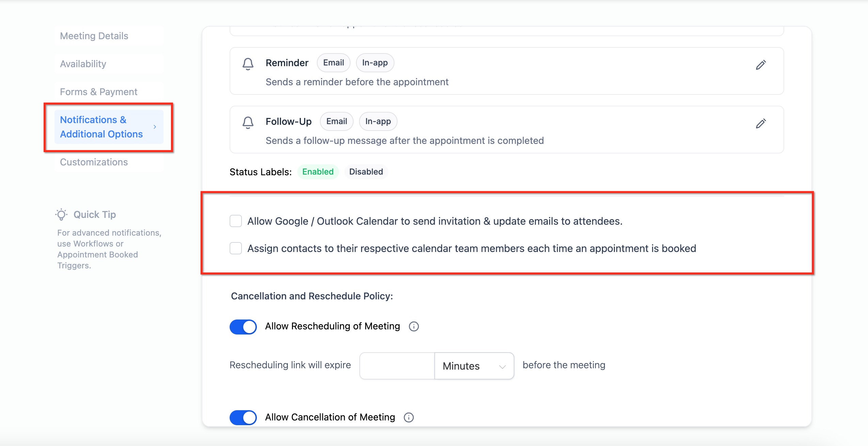Focus the rescheduling link expiry input field
The image size is (868, 446).
(397, 366)
